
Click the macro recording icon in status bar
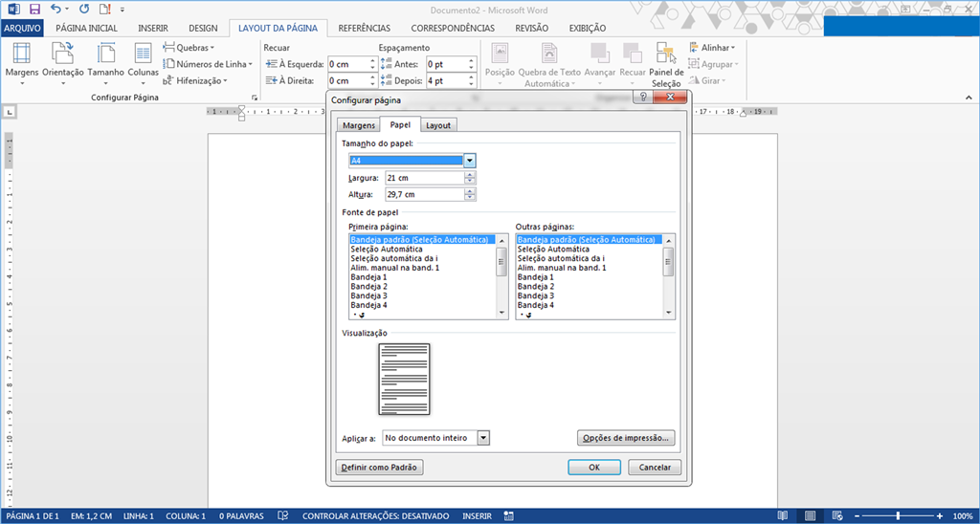pos(509,516)
